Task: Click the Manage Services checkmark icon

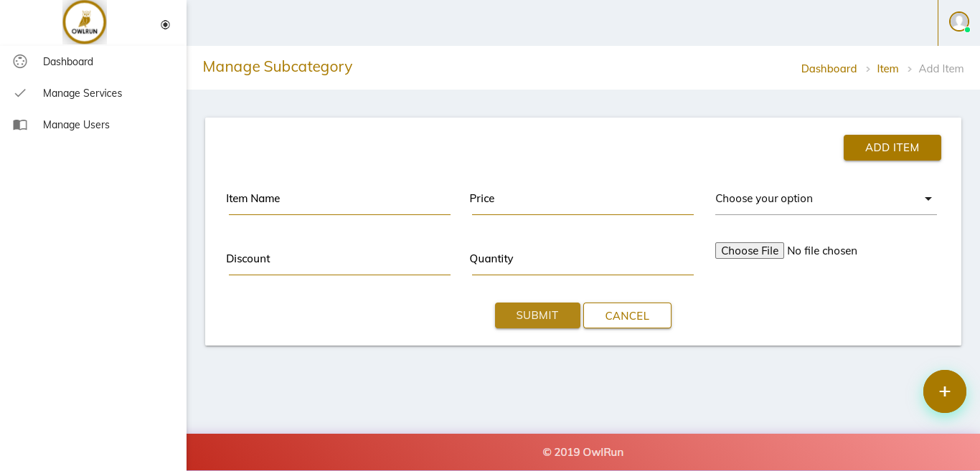Action: (20, 93)
